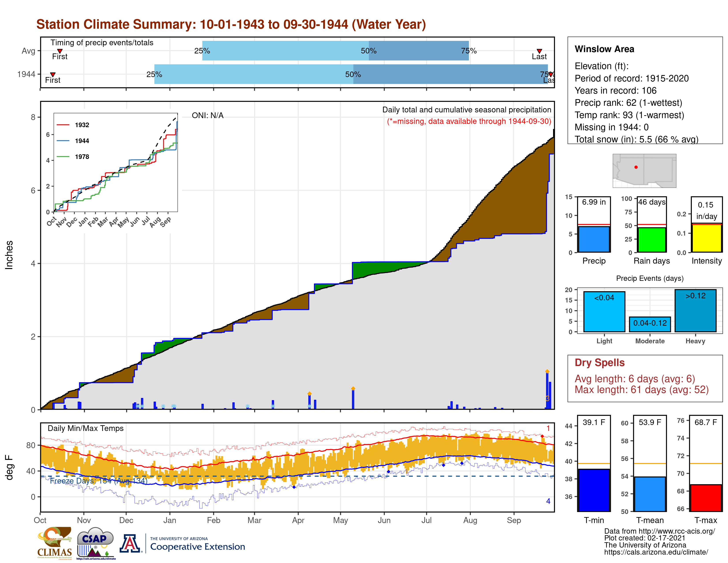This screenshot has height=563, width=728.
Task: Click the Max length: 61 days text
Action: click(642, 389)
